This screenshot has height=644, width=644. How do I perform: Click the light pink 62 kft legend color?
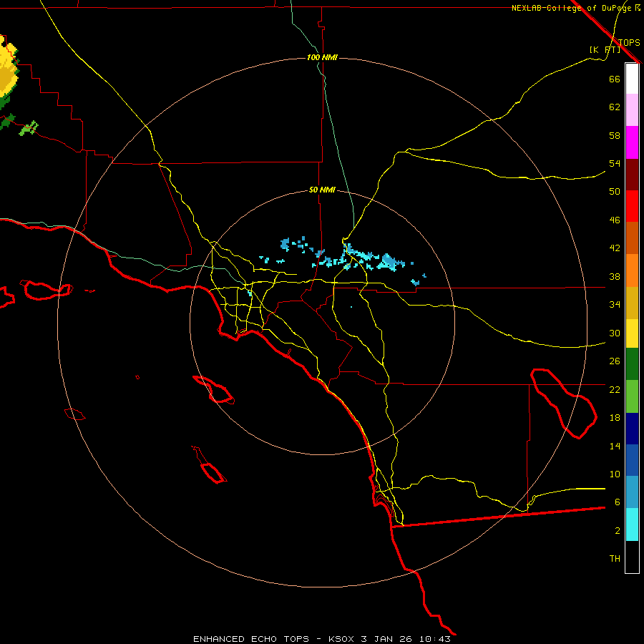[x=632, y=110]
